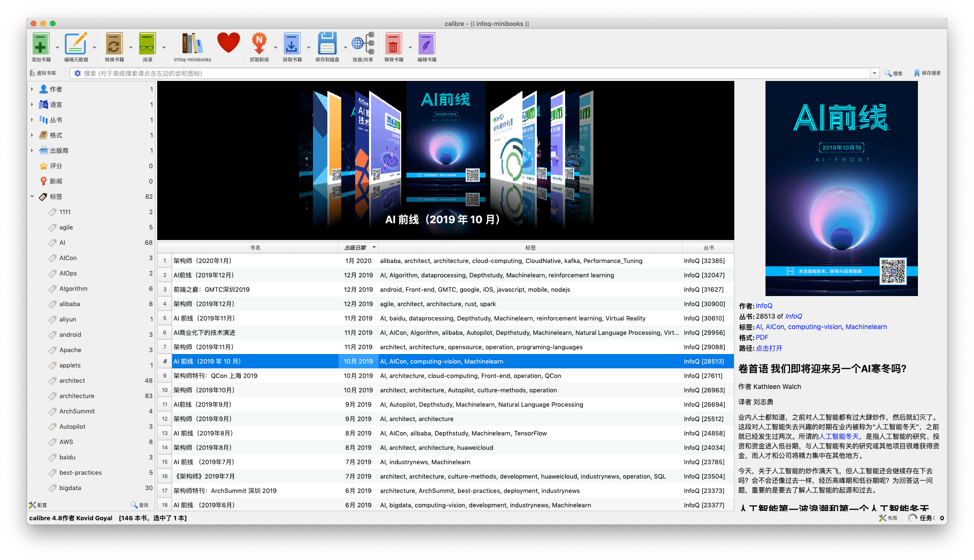Expand the Authors (作者) tree node
Viewport: 974px width, 560px height.
32,89
